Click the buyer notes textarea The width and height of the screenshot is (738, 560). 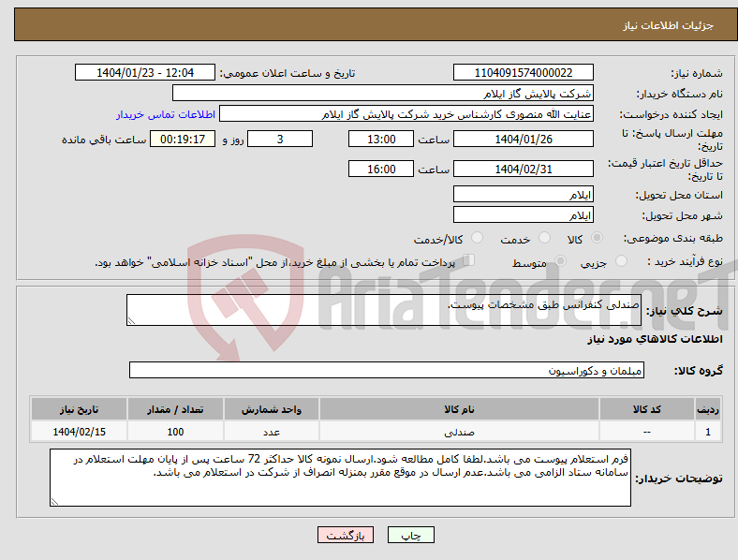340,478
